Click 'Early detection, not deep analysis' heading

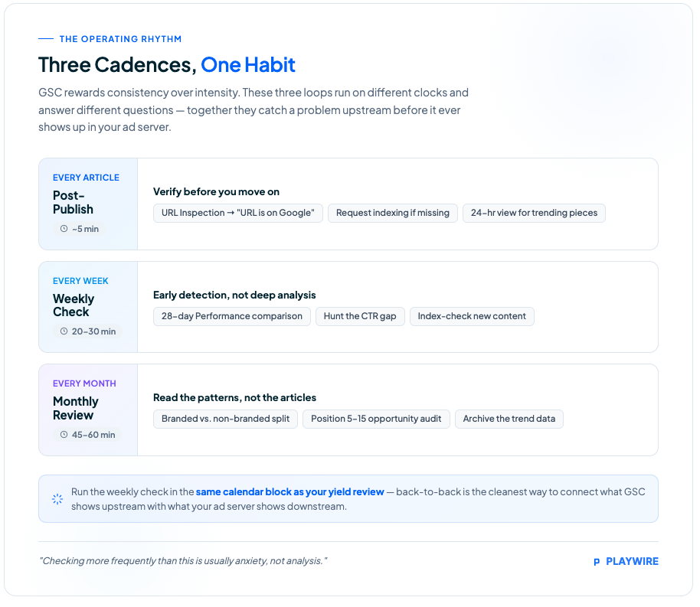(234, 295)
